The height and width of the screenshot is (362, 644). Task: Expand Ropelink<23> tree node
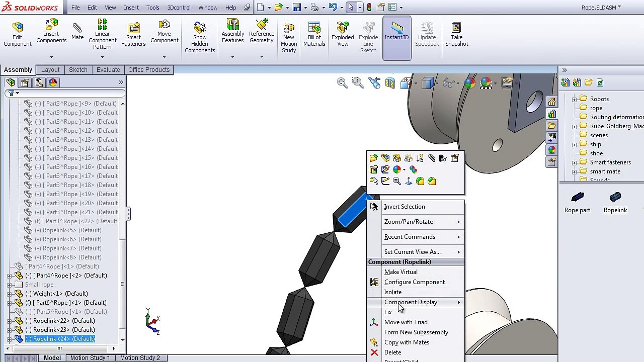pyautogui.click(x=10, y=330)
